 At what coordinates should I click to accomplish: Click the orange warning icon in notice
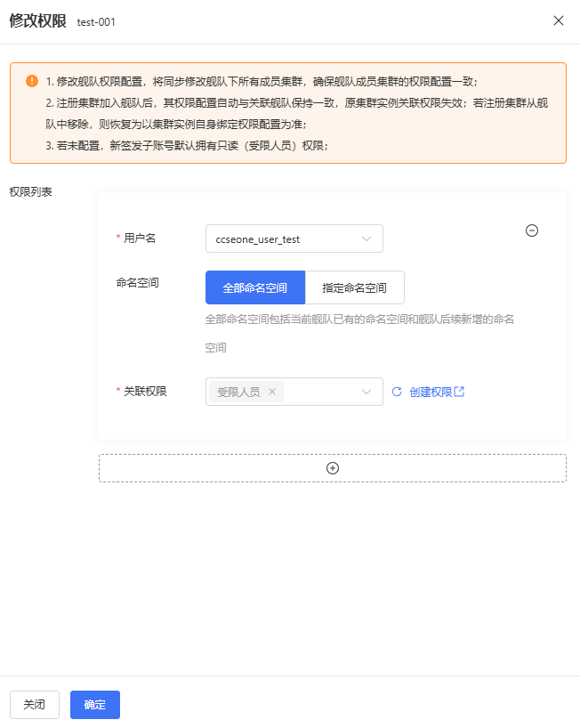(x=32, y=81)
